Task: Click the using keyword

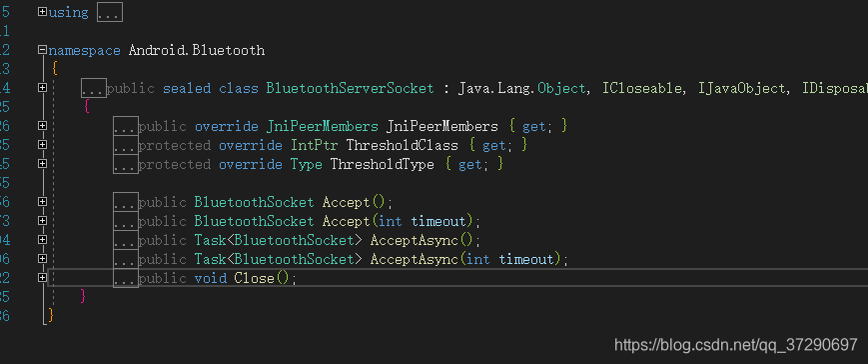Action: 69,12
